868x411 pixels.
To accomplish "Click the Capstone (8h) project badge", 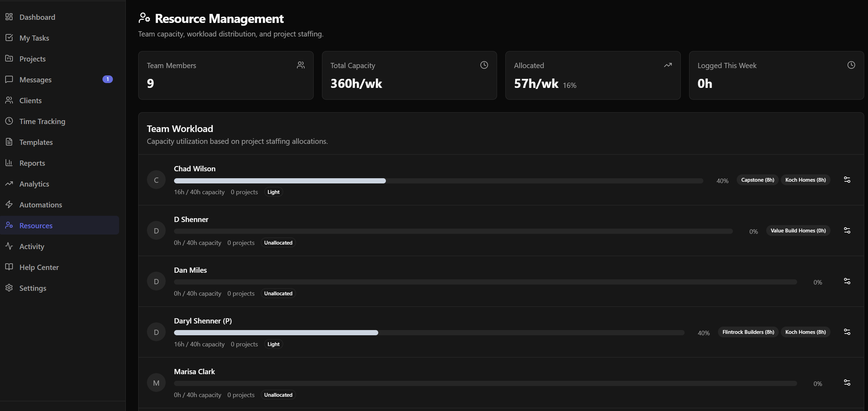I will pos(757,180).
